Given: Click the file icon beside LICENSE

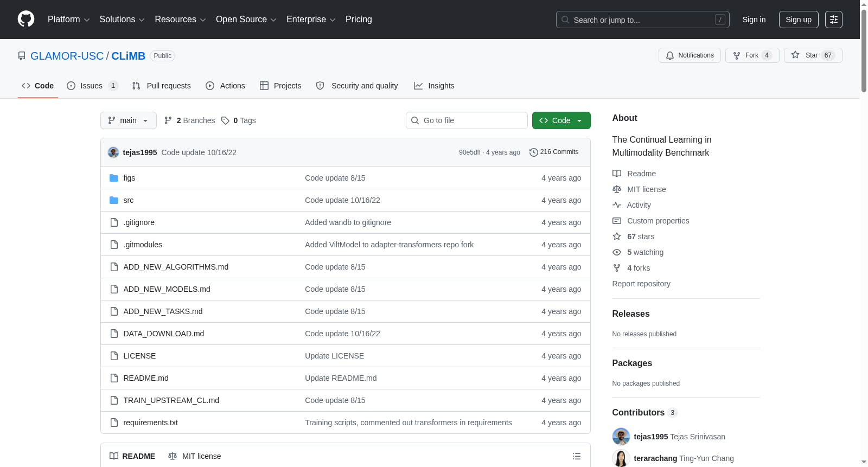Looking at the screenshot, I should coord(114,356).
